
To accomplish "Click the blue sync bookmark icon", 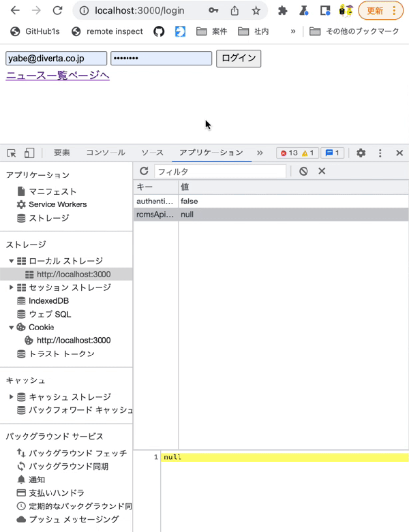I will [180, 31].
